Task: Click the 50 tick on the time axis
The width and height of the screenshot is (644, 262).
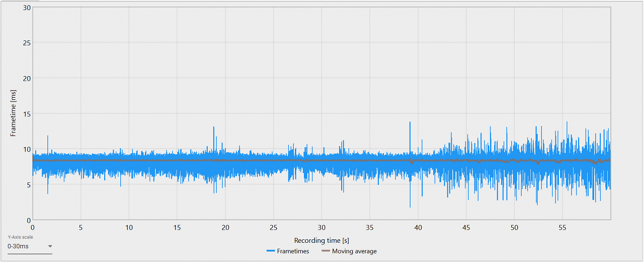Action: [514, 227]
